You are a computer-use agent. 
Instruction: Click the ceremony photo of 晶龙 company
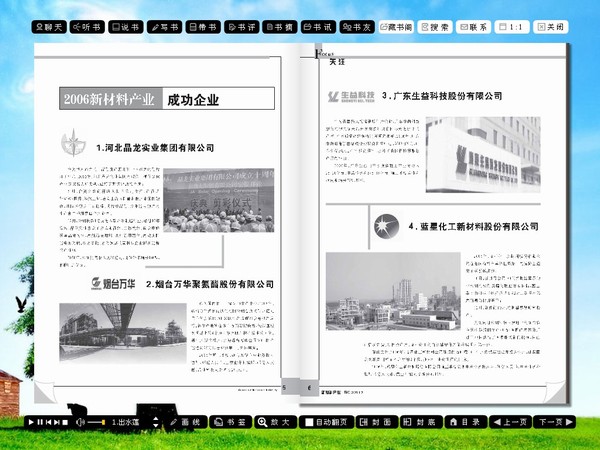click(218, 200)
